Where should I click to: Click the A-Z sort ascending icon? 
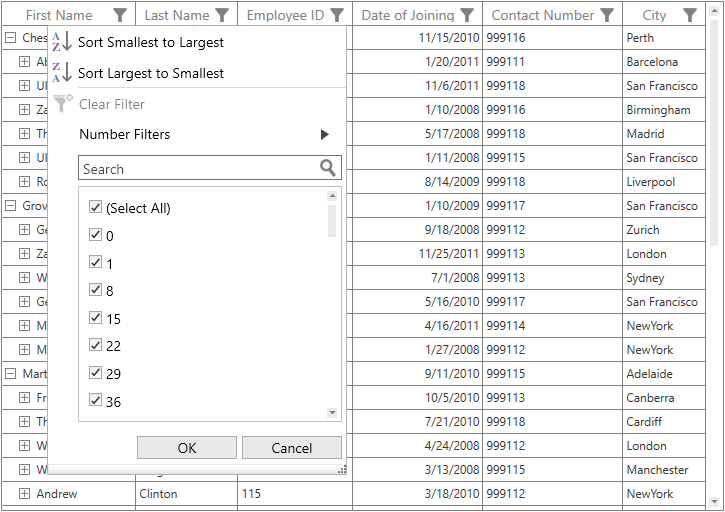click(x=62, y=42)
